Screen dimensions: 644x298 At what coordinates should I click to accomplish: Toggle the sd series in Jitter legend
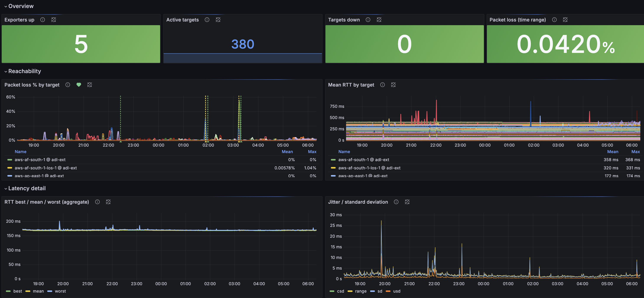pyautogui.click(x=380, y=291)
